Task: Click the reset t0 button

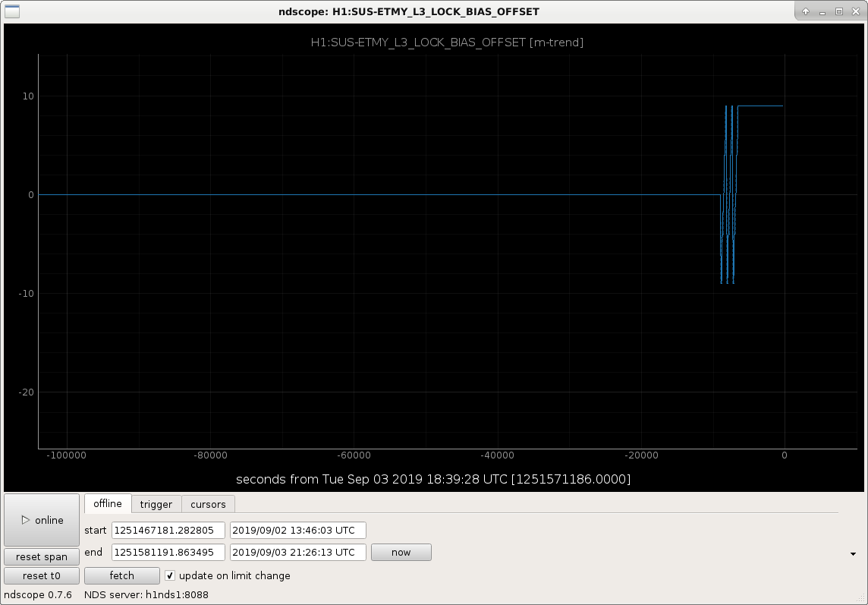Action: (42, 575)
